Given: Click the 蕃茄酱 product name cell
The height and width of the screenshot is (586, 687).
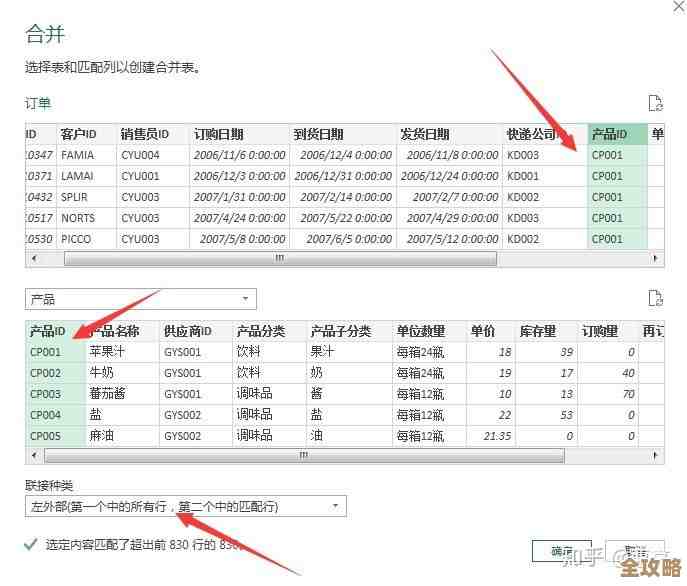Looking at the screenshot, I should pos(122,394).
